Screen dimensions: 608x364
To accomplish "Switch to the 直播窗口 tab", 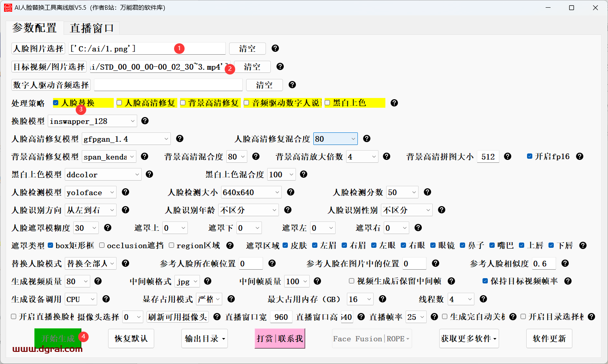I will (92, 28).
